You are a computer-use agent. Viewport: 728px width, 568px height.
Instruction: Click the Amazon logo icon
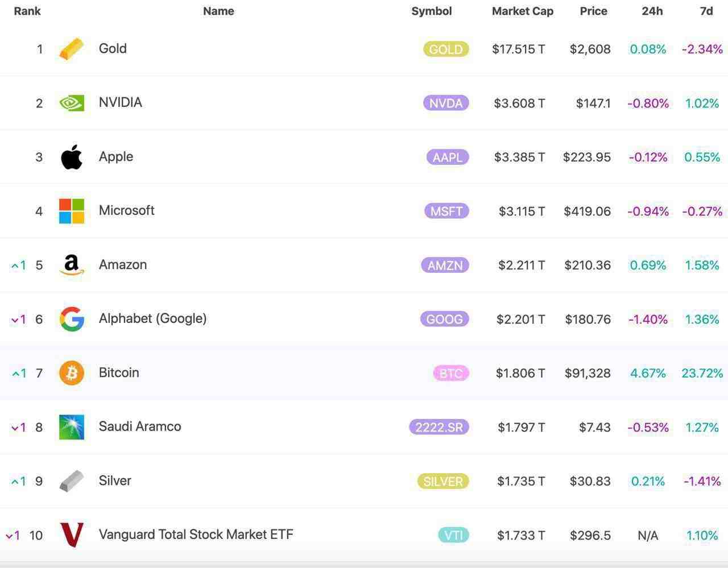72,265
